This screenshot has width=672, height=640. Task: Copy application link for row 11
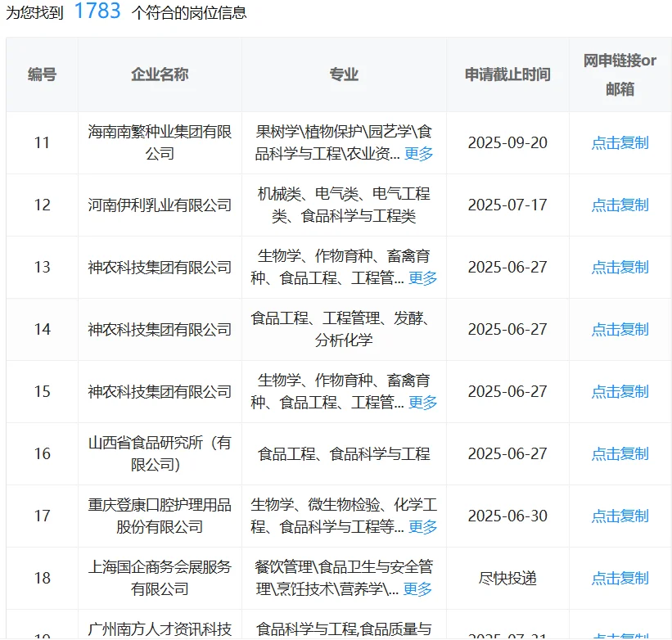pyautogui.click(x=620, y=142)
